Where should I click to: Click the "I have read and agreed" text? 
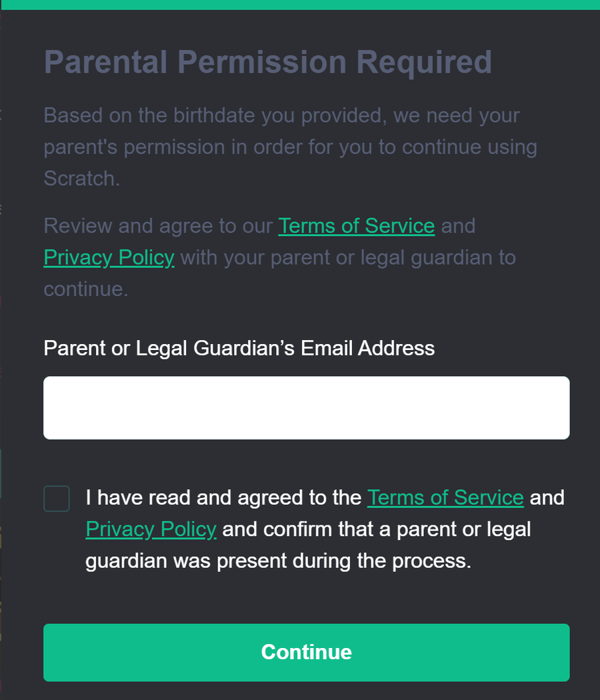[x=223, y=497]
